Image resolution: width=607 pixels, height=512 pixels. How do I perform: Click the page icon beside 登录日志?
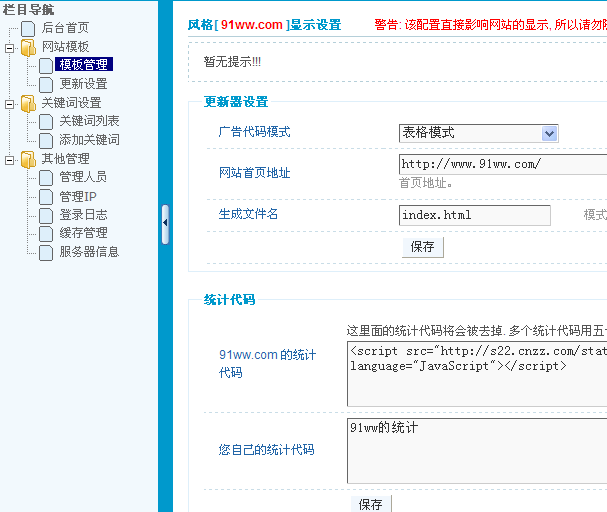(46, 215)
